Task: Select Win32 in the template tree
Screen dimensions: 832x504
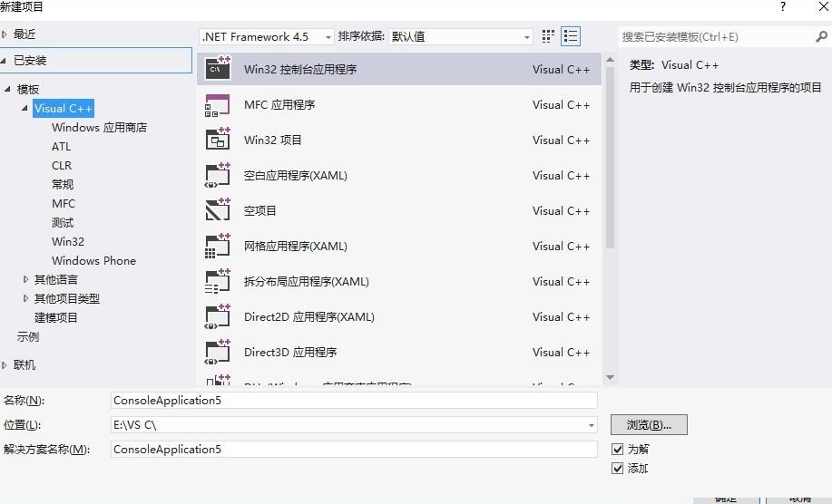Action: (x=68, y=242)
